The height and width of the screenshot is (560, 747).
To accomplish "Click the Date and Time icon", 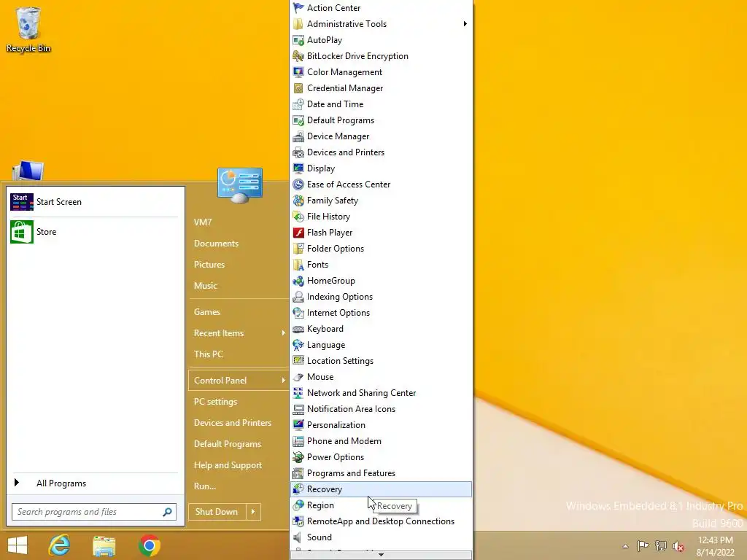I will (298, 104).
